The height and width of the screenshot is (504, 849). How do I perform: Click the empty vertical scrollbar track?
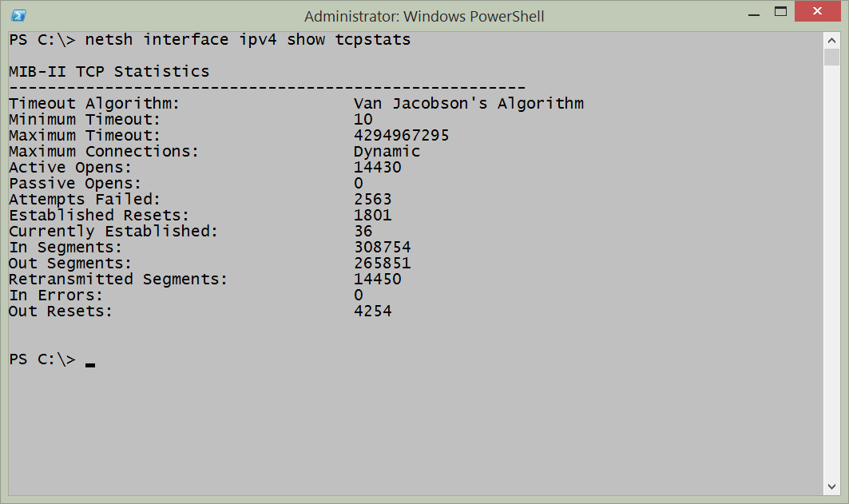point(831,280)
